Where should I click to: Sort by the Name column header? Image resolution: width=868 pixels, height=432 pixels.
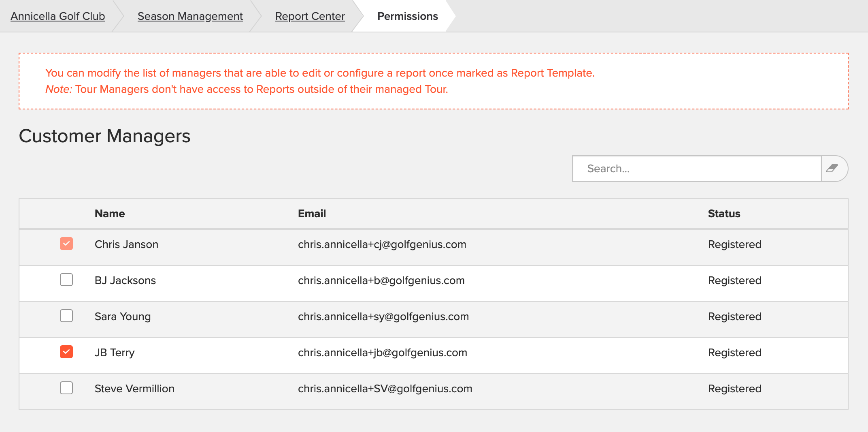tap(110, 214)
